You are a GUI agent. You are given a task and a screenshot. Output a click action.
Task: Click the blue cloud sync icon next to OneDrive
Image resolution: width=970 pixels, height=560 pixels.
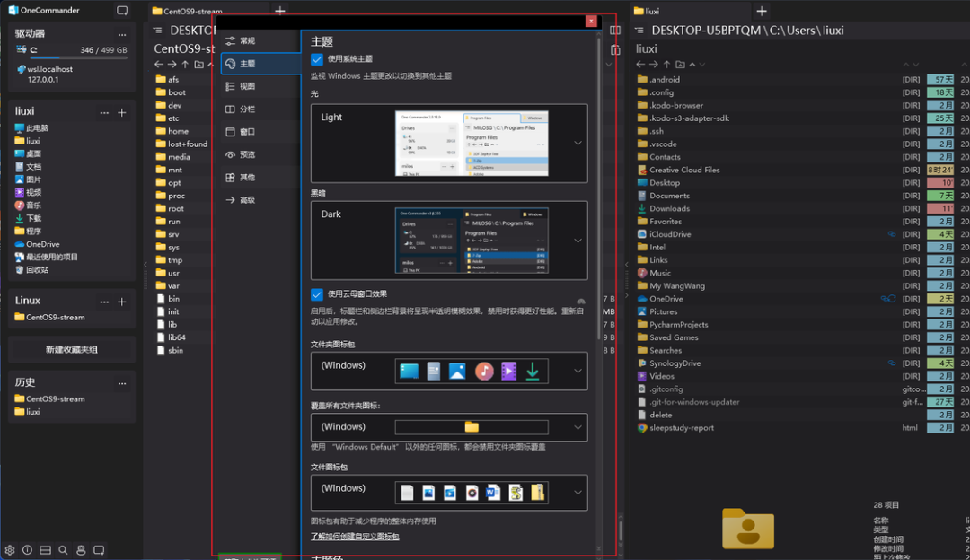(887, 298)
